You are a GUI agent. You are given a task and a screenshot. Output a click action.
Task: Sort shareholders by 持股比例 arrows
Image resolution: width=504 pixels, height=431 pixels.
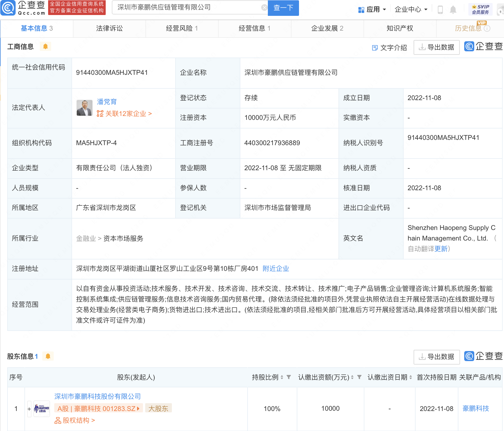[x=282, y=377]
